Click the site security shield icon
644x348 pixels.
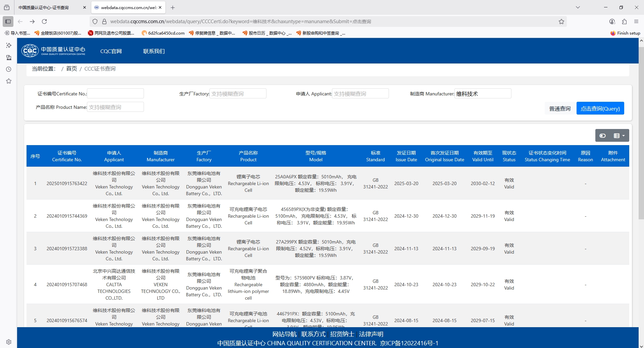(95, 21)
